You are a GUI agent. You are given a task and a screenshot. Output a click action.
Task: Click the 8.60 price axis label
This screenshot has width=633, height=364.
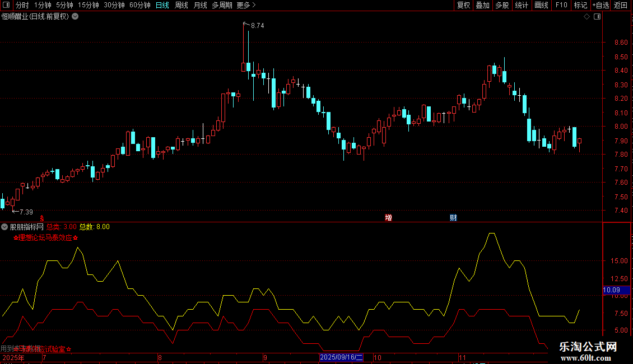[x=621, y=43]
